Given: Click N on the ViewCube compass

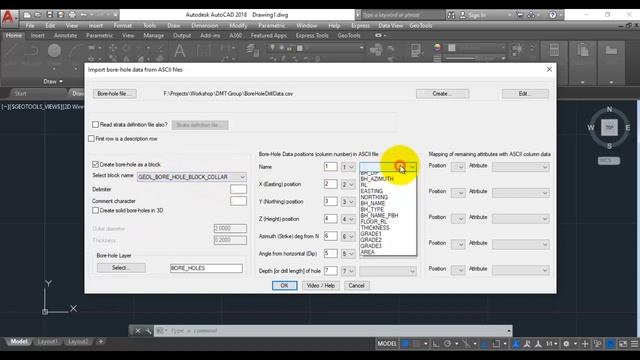Looking at the screenshot, I should click(609, 109).
